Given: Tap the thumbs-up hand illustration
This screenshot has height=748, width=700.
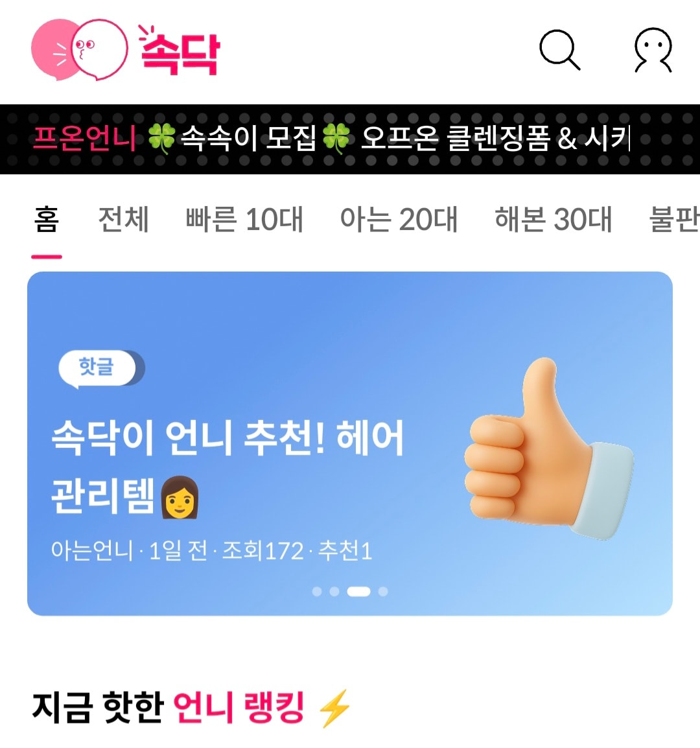Looking at the screenshot, I should pyautogui.click(x=549, y=449).
